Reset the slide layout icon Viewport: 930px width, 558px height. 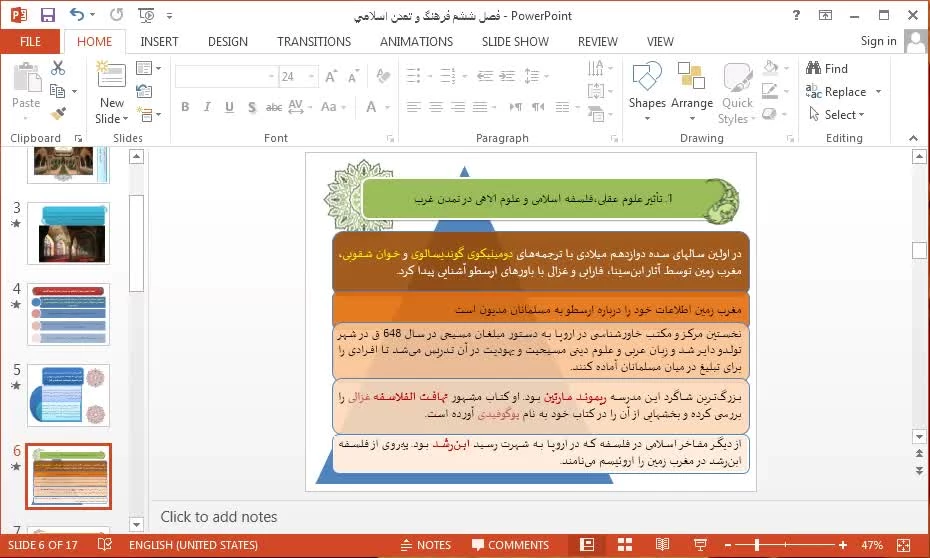[144, 91]
